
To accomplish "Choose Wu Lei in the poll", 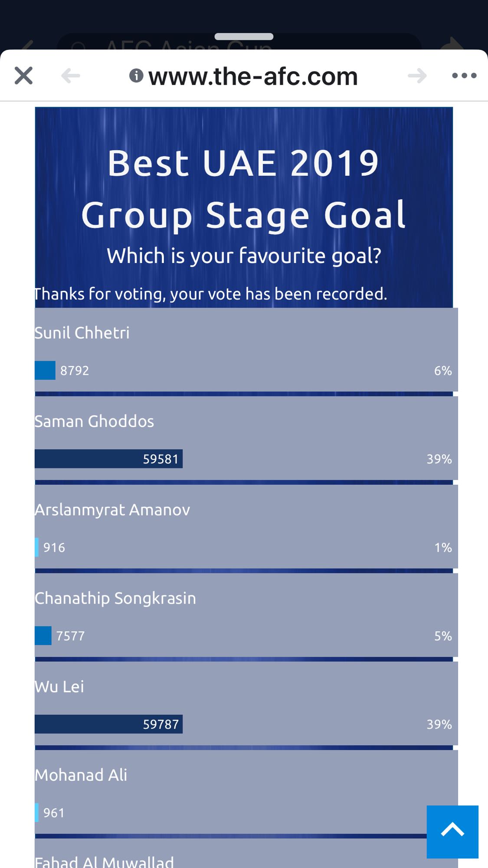I will [x=59, y=687].
